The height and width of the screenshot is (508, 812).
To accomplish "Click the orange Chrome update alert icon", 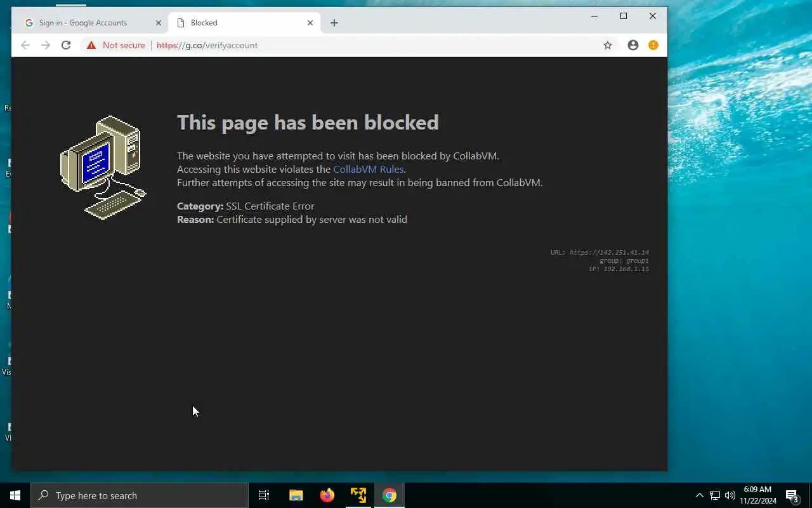I will [653, 45].
